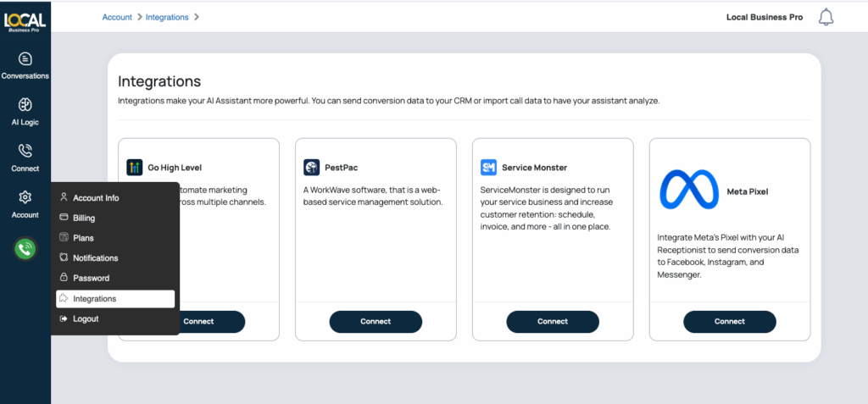Click the Meta Pixel card title
868x404 pixels.
(x=748, y=192)
